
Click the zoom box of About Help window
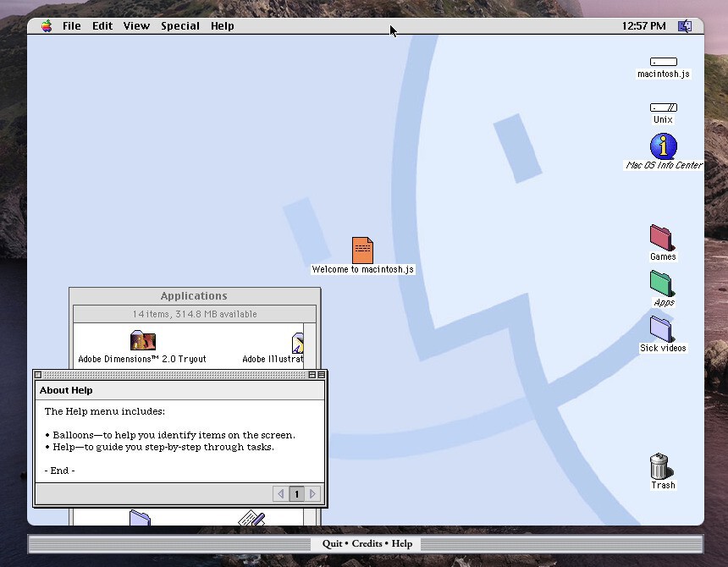tap(312, 375)
